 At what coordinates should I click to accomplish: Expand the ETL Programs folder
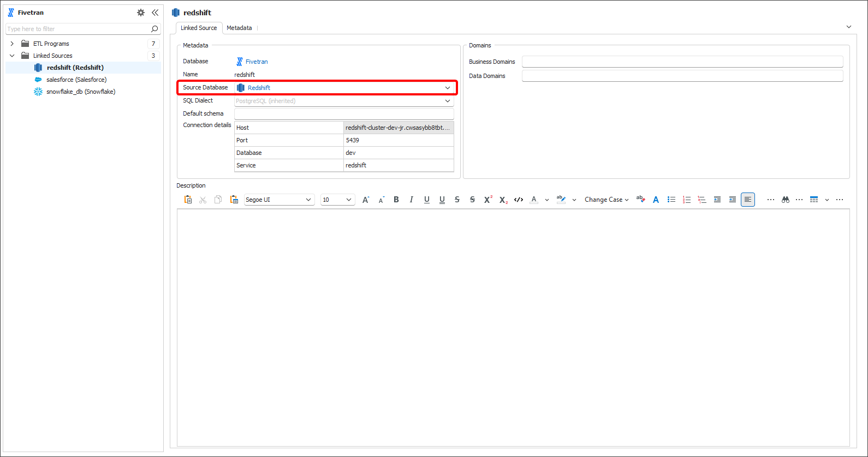(12, 44)
